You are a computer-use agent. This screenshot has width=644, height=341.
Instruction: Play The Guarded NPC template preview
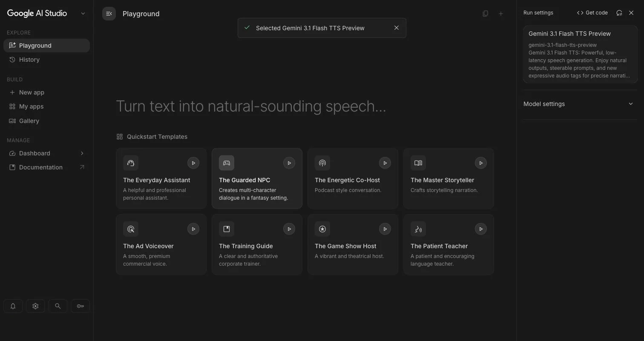(x=289, y=163)
